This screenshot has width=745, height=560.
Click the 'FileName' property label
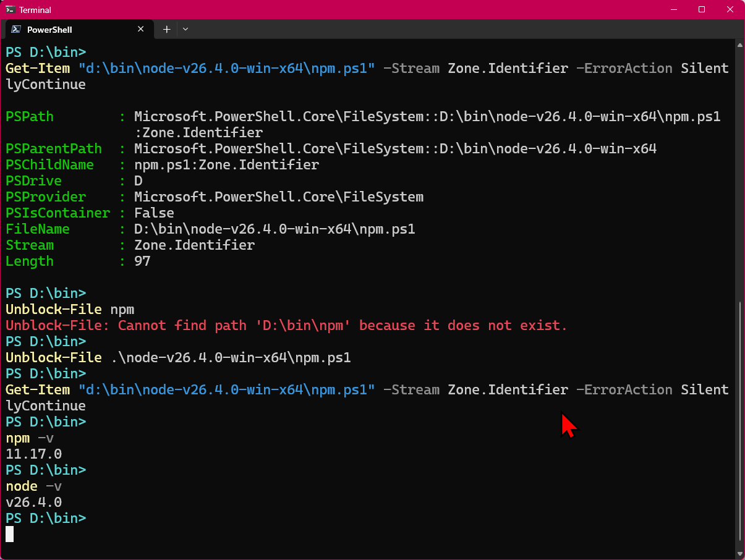pyautogui.click(x=38, y=229)
